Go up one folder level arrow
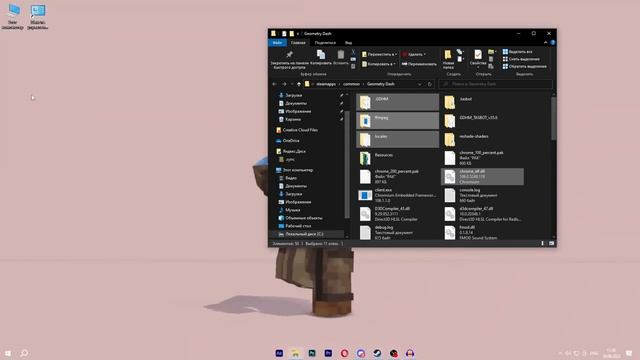 (x=299, y=84)
